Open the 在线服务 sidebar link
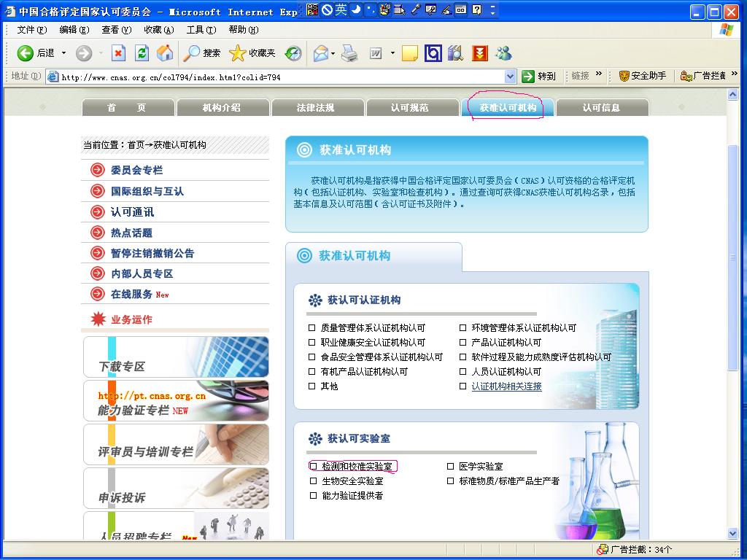 click(x=131, y=295)
